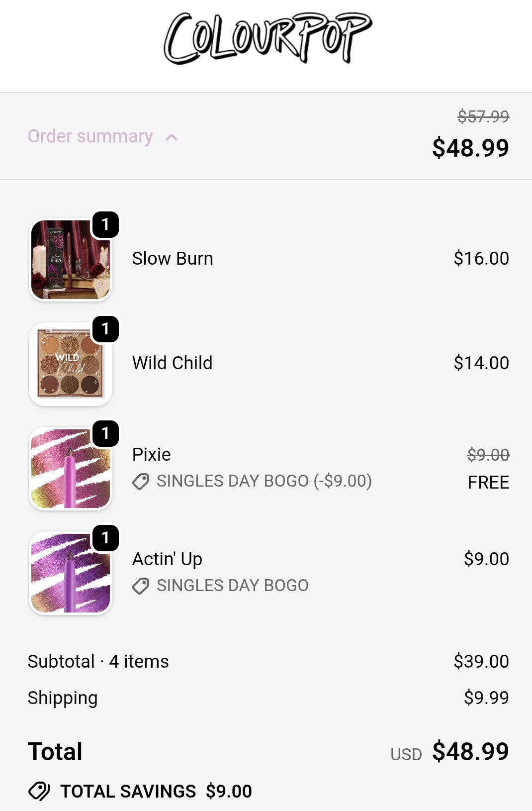Image resolution: width=532 pixels, height=811 pixels.
Task: Click the quantity badge on Pixie
Action: tap(105, 433)
